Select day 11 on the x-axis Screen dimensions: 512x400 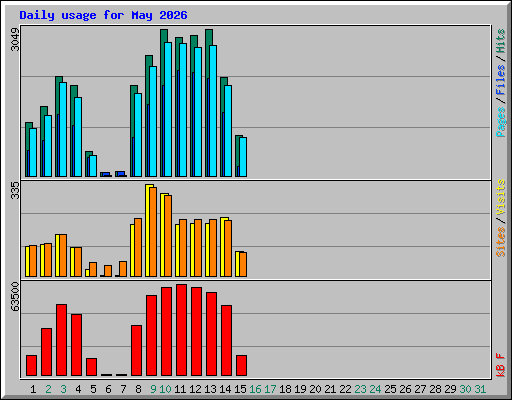[180, 389]
